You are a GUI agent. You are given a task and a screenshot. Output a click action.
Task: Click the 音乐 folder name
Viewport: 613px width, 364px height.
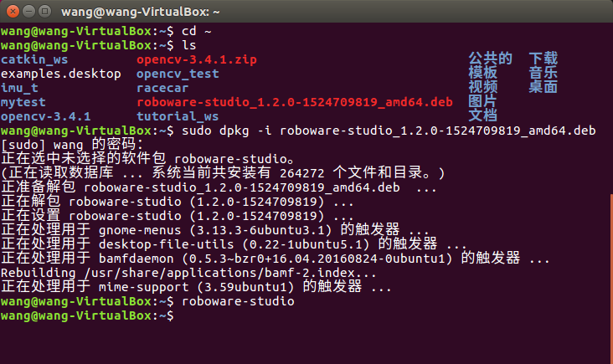543,73
